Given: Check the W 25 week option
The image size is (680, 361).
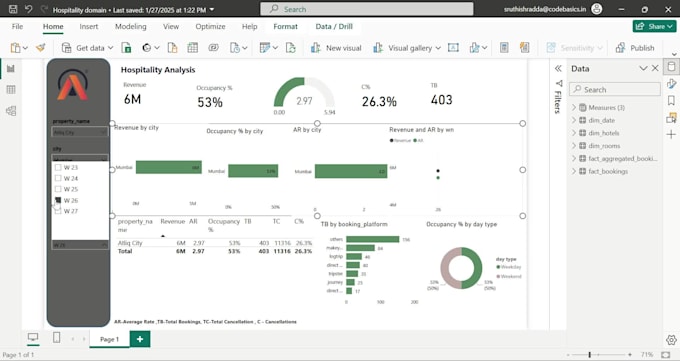Looking at the screenshot, I should point(58,189).
